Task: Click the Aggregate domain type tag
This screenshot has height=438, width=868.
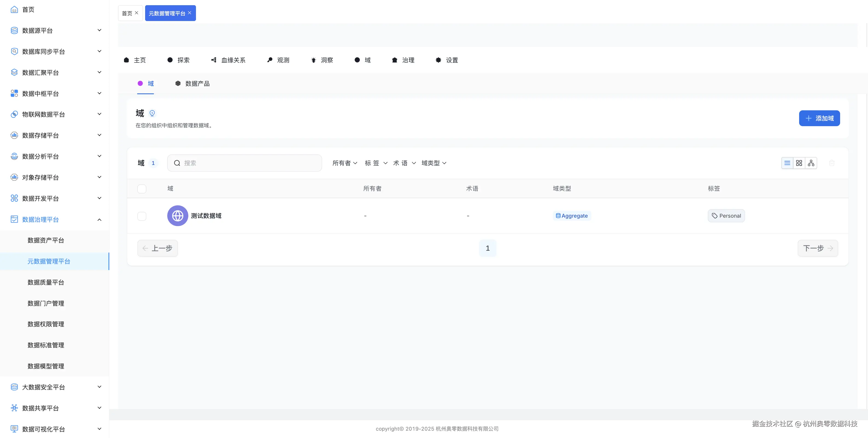Action: 571,216
